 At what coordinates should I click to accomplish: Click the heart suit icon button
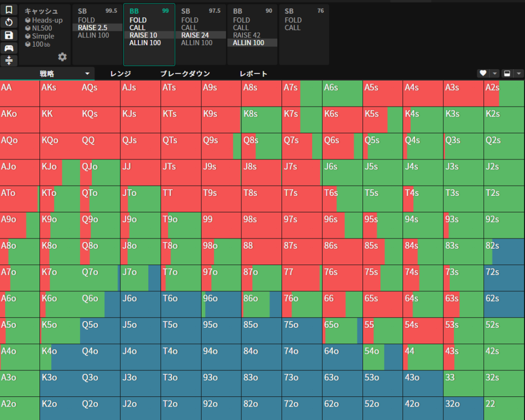(x=482, y=73)
